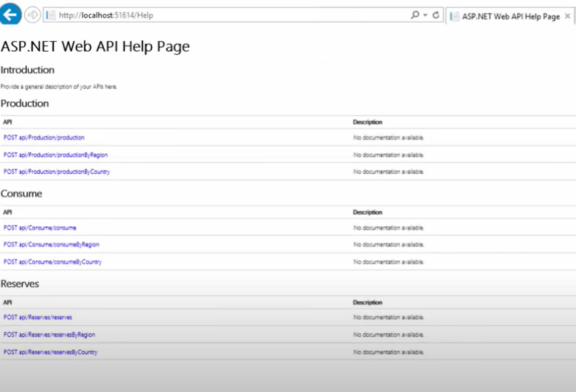Open POST api/Production/productionByCountry link
Screen dimensions: 576x392
(x=57, y=172)
